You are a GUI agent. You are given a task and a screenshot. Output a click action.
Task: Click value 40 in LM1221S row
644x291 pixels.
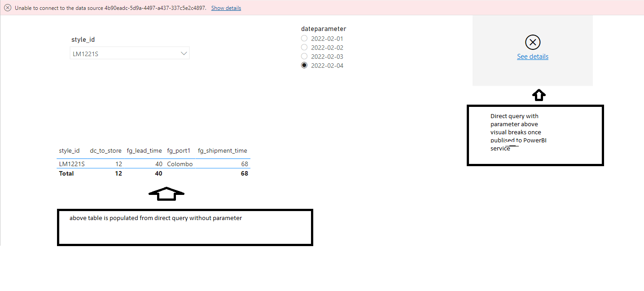pyautogui.click(x=158, y=164)
